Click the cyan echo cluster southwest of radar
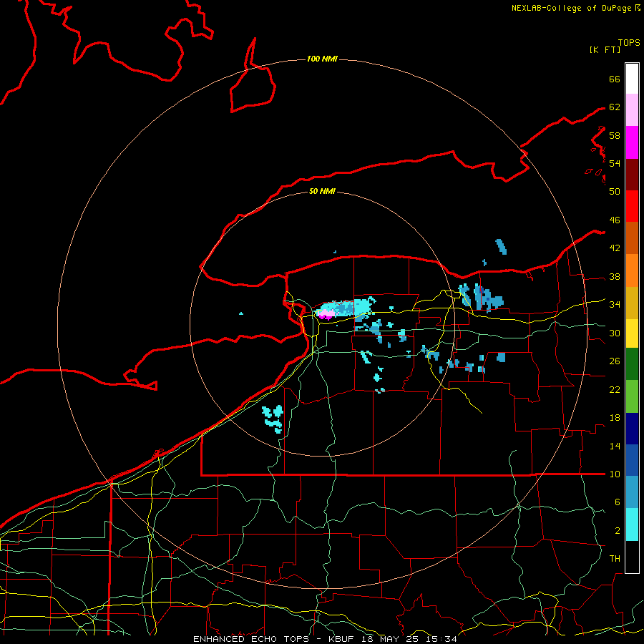This screenshot has height=644, width=644. tap(273, 419)
